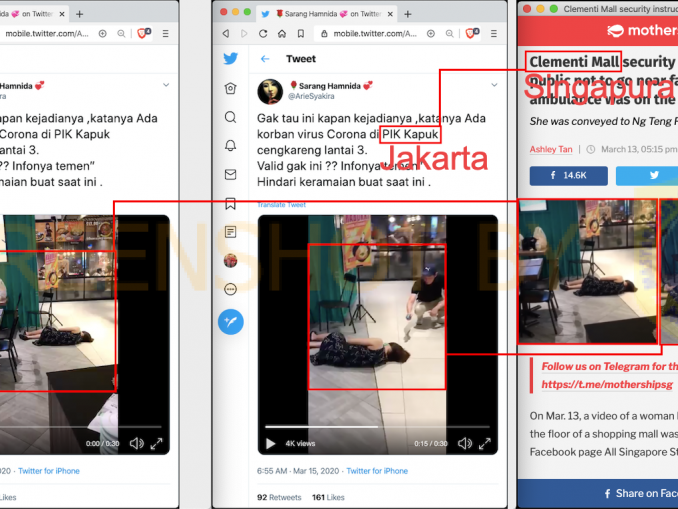
Task: Expand tweet options chevron in middle window
Action: coord(494,85)
